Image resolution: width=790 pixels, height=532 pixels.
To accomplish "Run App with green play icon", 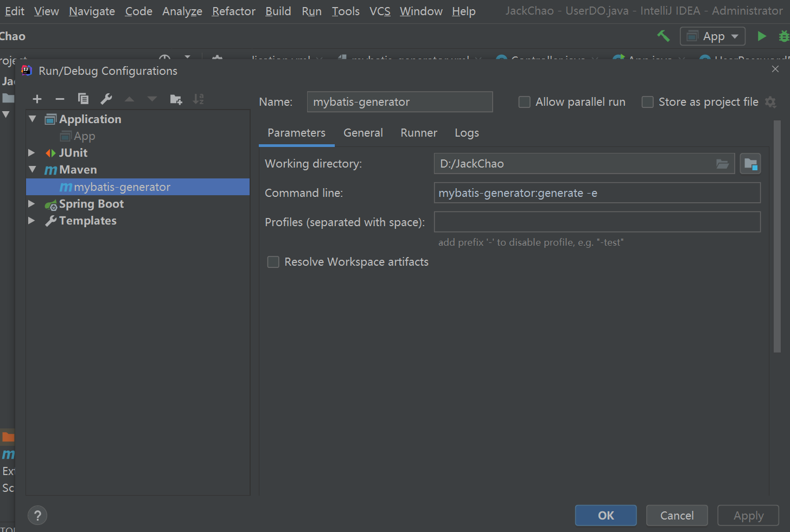I will pyautogui.click(x=762, y=36).
